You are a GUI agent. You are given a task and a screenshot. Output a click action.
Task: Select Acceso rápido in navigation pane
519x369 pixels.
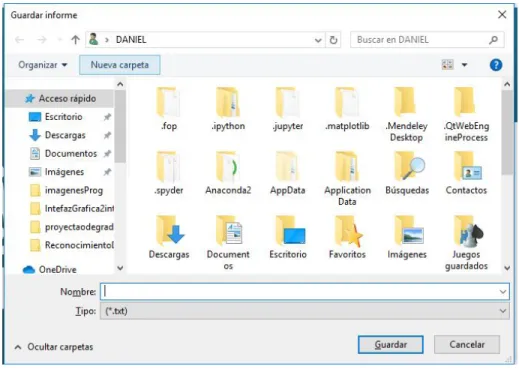click(x=60, y=98)
